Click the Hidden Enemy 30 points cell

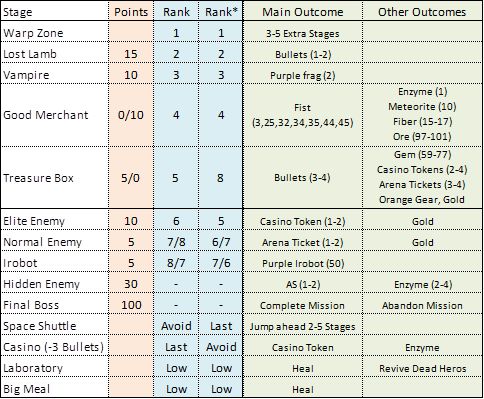pos(131,283)
